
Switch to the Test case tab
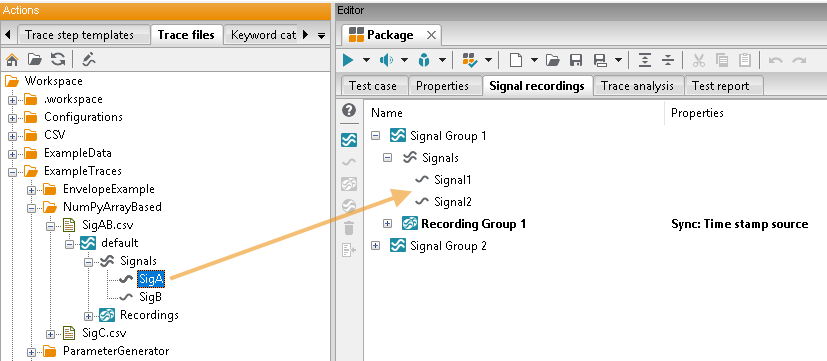(373, 86)
